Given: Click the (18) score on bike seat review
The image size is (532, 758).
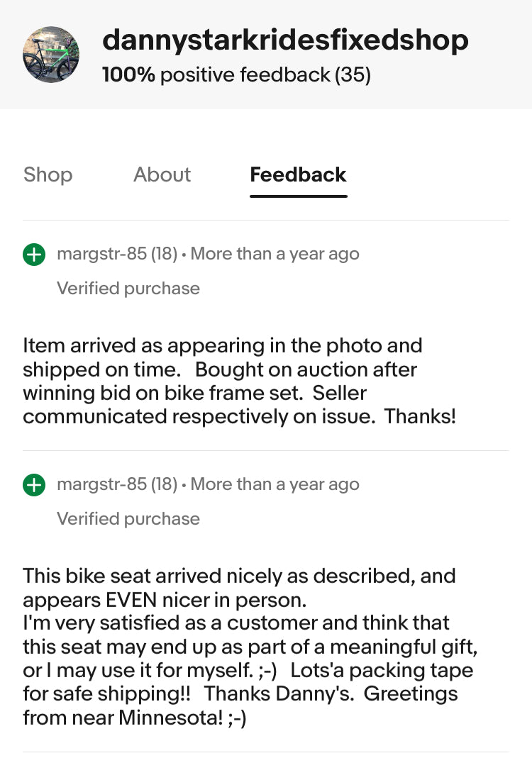Looking at the screenshot, I should (164, 484).
